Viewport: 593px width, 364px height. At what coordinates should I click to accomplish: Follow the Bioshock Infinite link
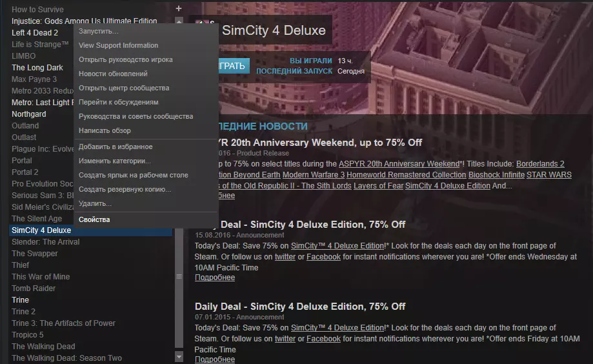[496, 175]
